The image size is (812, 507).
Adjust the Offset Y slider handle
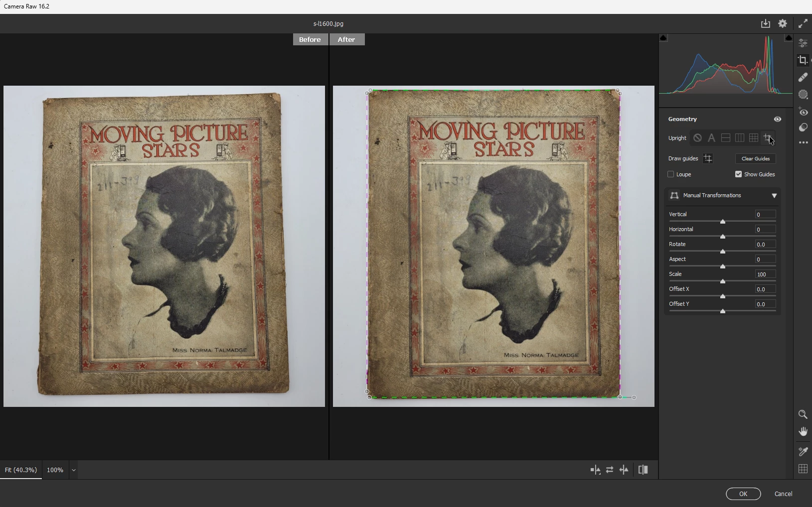pos(723,311)
